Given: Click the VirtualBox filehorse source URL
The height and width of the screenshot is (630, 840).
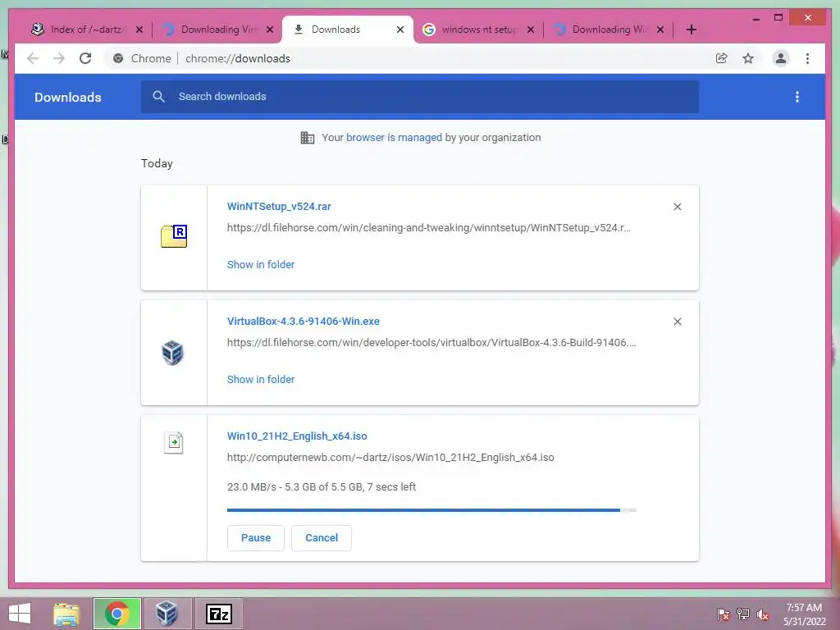Looking at the screenshot, I should coord(431,342).
